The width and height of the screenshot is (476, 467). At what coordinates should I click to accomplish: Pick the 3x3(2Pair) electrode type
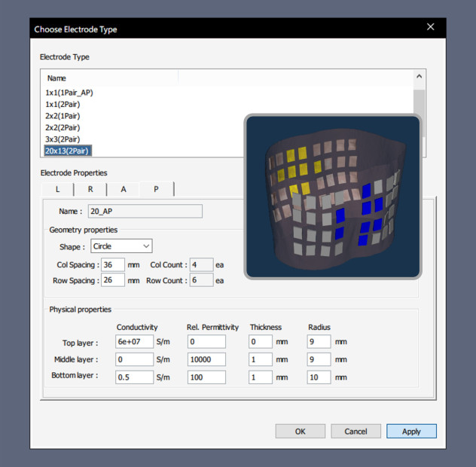coord(63,139)
